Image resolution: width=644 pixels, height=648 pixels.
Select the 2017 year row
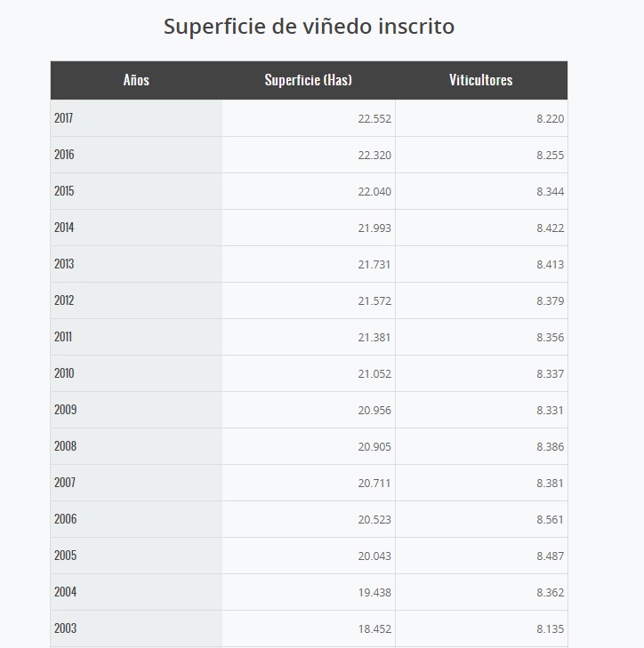[x=64, y=118]
